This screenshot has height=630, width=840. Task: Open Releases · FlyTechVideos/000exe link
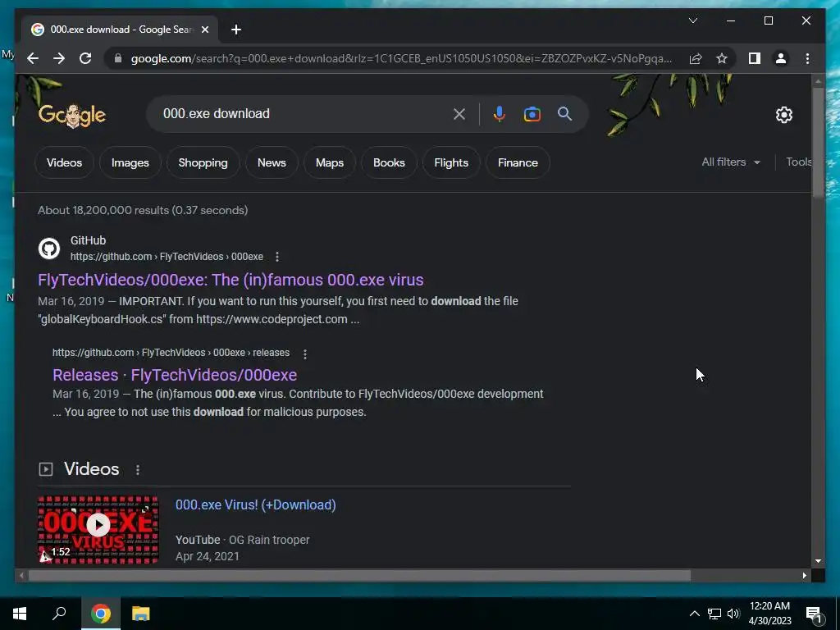click(175, 375)
